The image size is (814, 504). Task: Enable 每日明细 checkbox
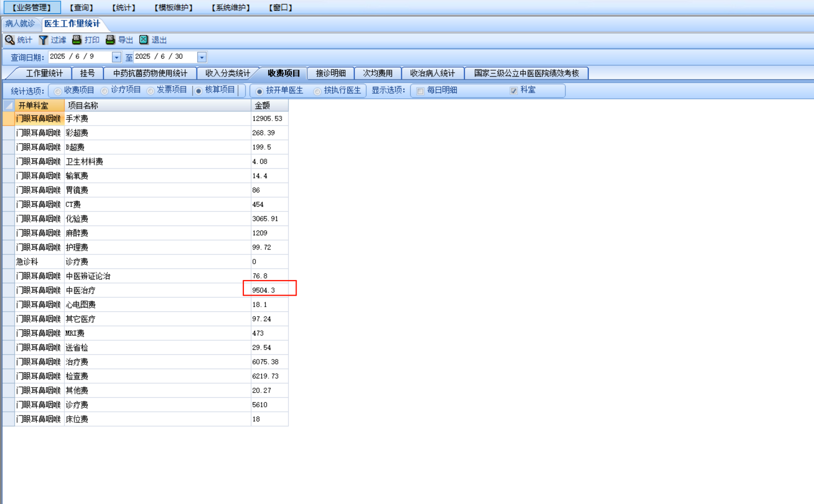click(x=420, y=91)
